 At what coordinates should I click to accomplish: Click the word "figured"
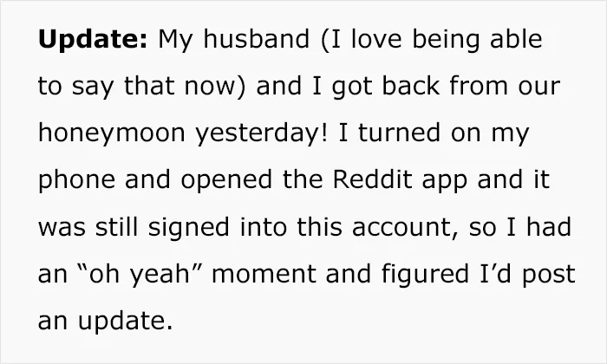[x=425, y=275]
